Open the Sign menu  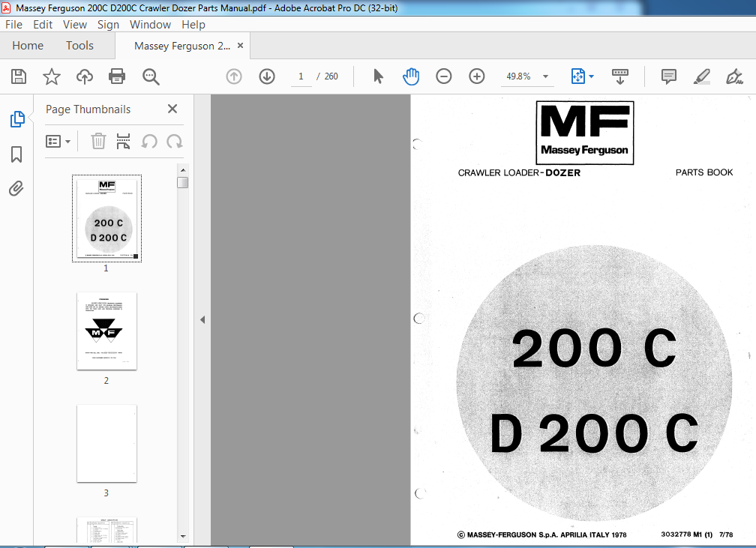coord(108,25)
